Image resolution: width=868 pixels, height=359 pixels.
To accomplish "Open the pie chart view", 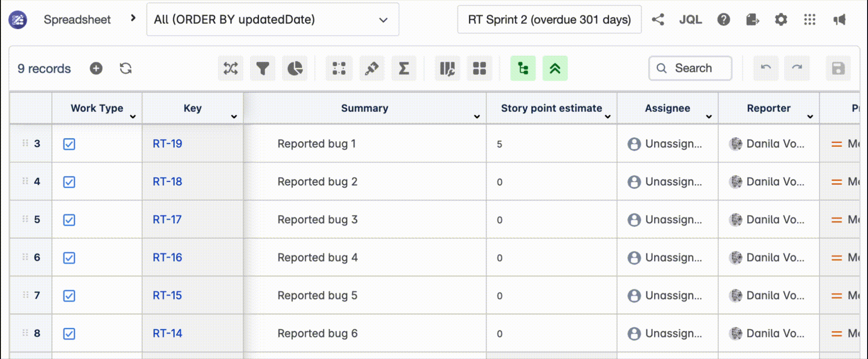I will click(295, 68).
